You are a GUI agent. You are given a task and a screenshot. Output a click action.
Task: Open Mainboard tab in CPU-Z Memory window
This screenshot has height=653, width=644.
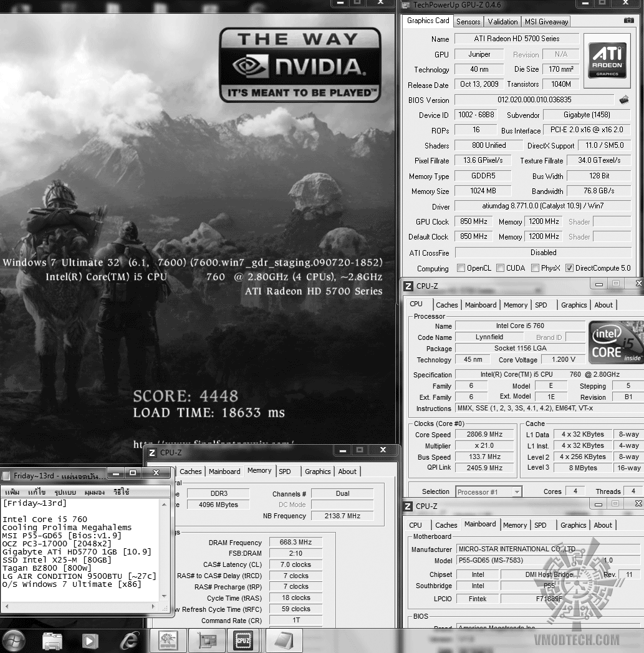224,472
